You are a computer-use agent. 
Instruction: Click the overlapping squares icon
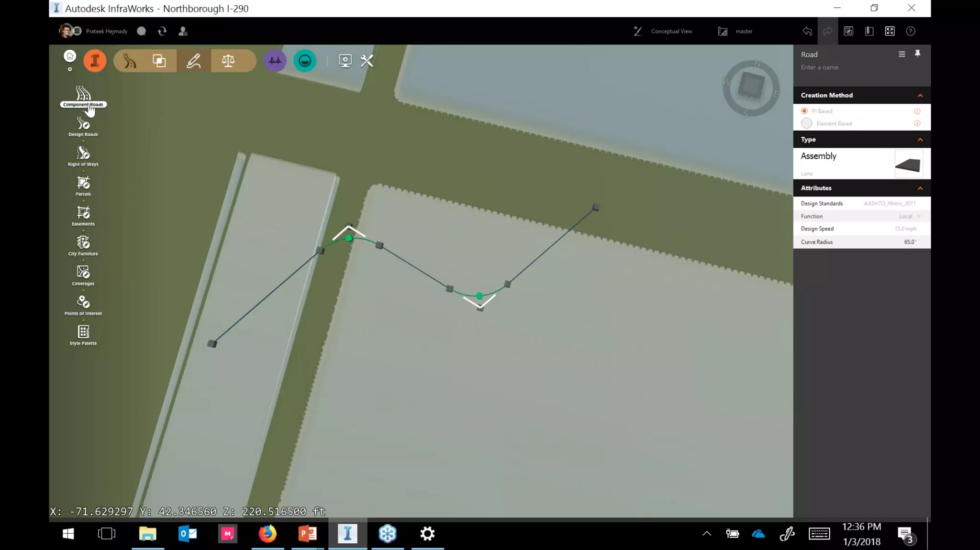tap(159, 61)
